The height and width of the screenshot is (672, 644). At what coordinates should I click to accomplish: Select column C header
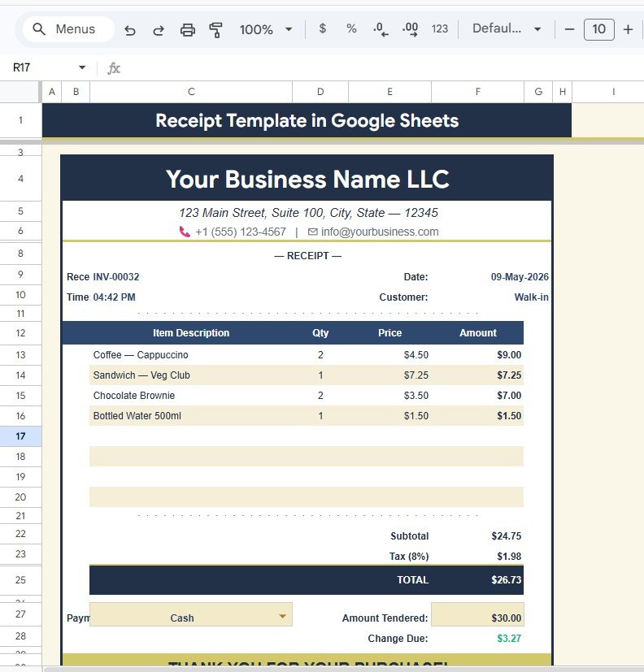(191, 92)
